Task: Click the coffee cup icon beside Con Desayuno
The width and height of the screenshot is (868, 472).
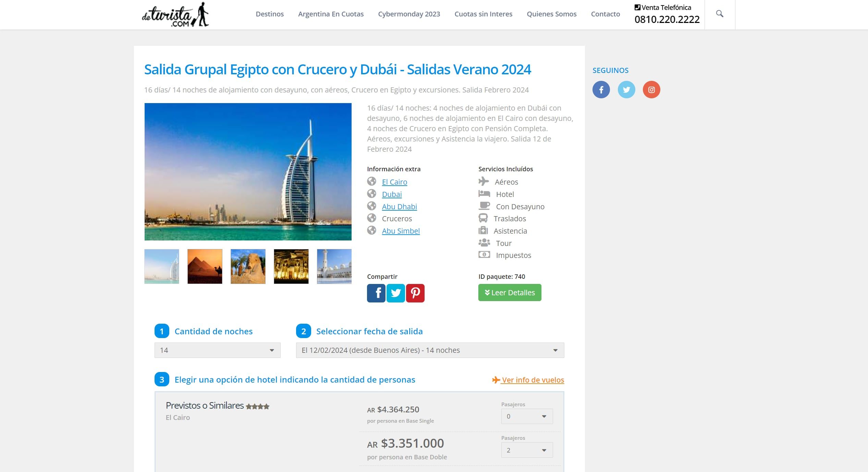Action: (x=484, y=206)
